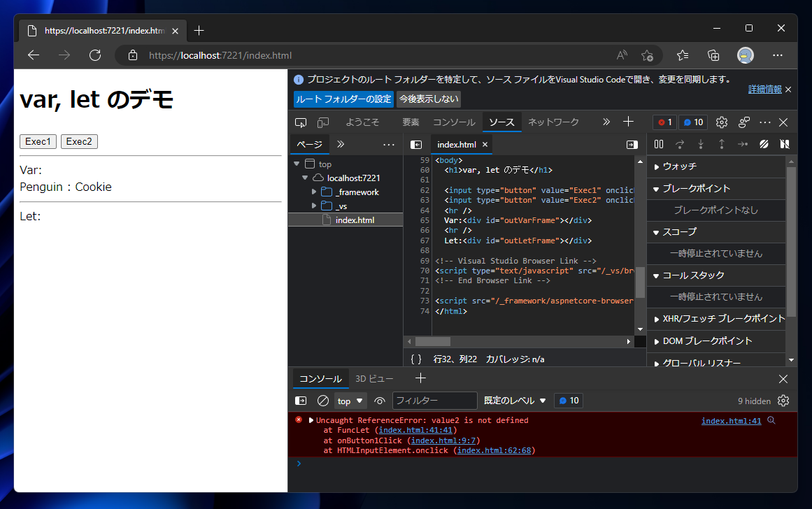Open the 既定のレベル log level dropdown
The height and width of the screenshot is (509, 812).
(x=515, y=401)
